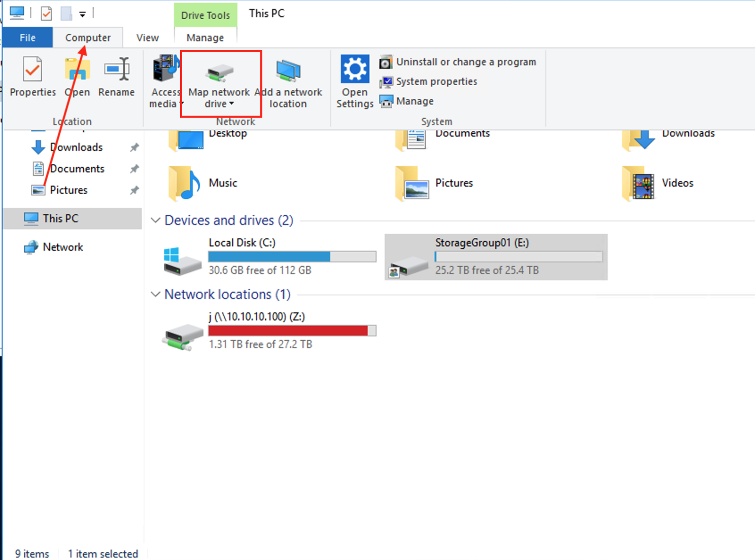The width and height of the screenshot is (755, 560).
Task: Select Downloads in navigation pane
Action: pos(76,147)
